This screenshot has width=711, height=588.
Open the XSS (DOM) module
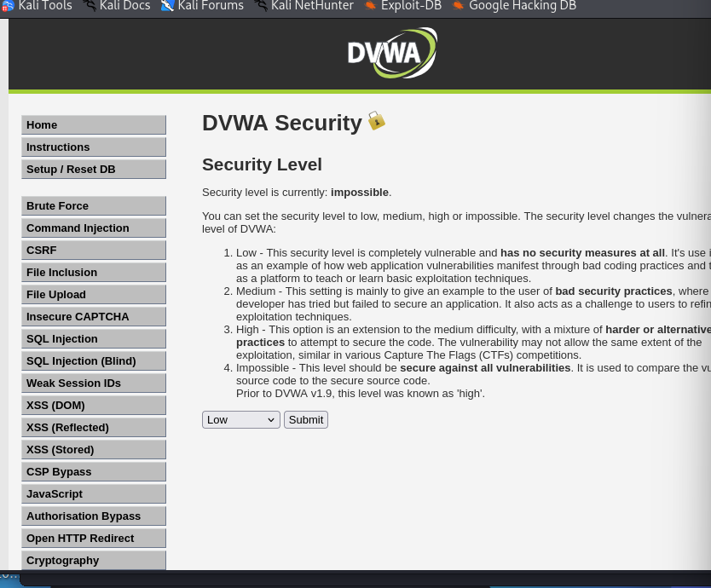tap(94, 406)
